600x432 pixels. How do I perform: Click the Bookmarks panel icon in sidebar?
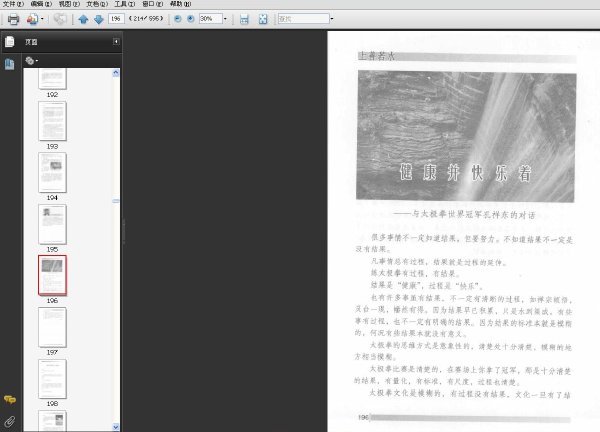(x=10, y=64)
